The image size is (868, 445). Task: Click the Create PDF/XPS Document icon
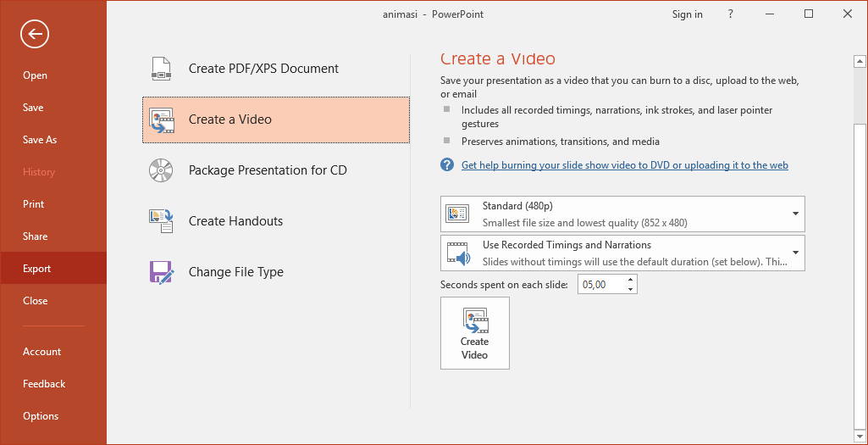[161, 69]
